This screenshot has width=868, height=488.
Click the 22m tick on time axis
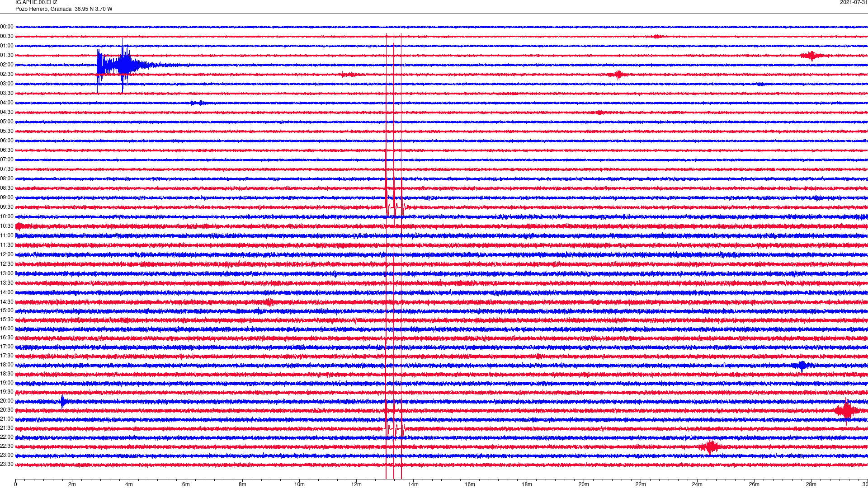tap(640, 484)
